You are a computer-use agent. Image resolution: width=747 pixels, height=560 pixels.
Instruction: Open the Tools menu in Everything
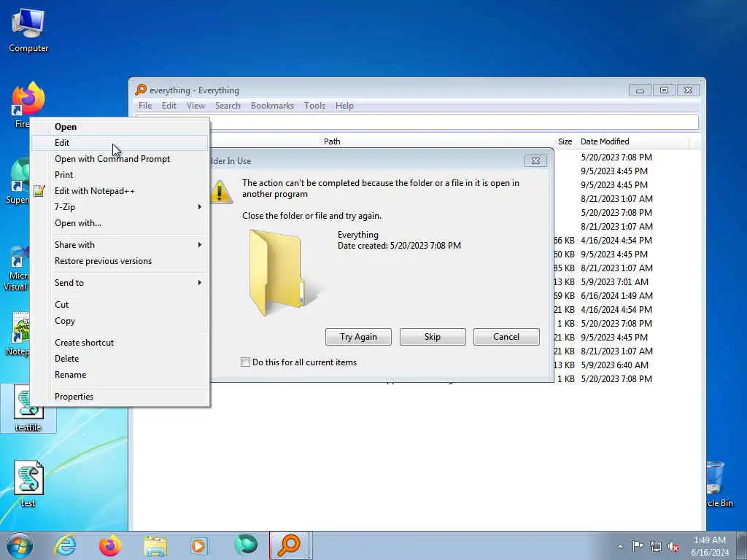click(314, 106)
